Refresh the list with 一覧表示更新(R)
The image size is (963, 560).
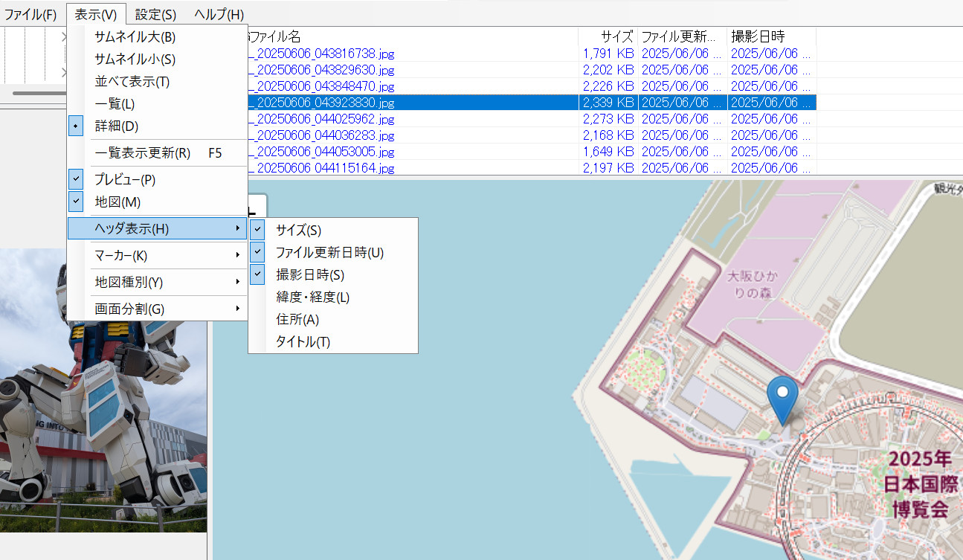tap(143, 153)
